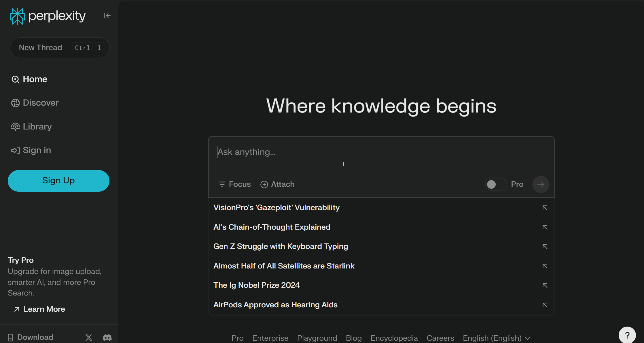
Task: Click the Download link in the sidebar
Action: 30,337
